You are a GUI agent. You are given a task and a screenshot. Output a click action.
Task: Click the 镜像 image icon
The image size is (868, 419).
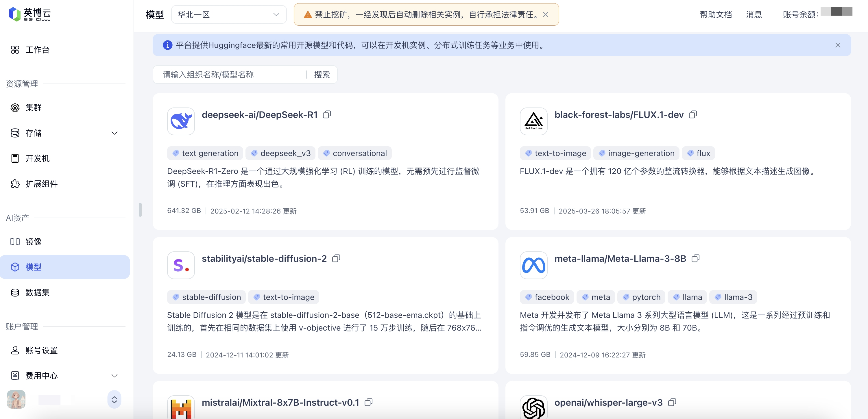point(15,242)
